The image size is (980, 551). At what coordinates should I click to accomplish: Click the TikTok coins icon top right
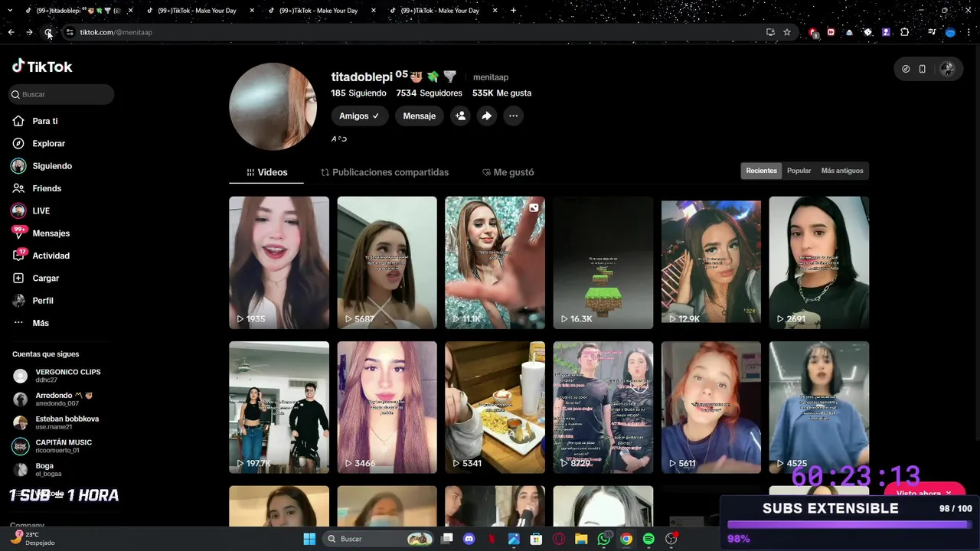(906, 69)
